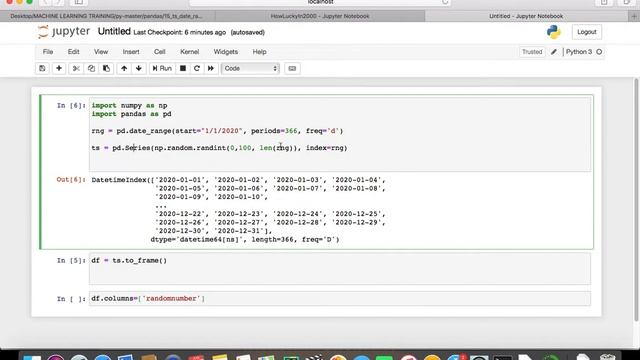
Task: Move selected cell down arrow
Action: click(x=139, y=68)
